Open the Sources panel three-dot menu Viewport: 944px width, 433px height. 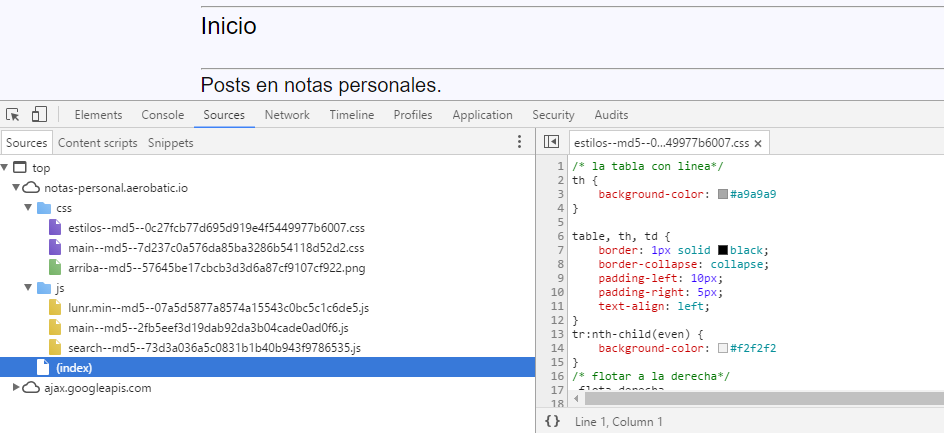tap(518, 143)
